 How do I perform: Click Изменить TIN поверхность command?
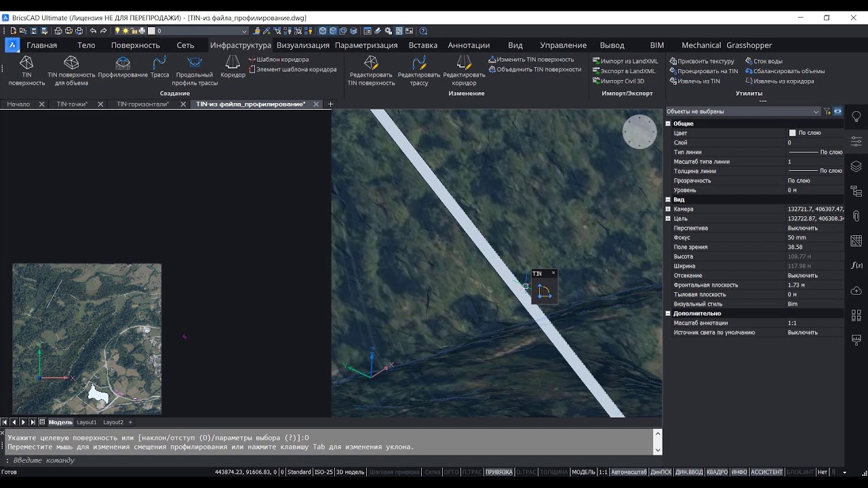click(x=531, y=60)
